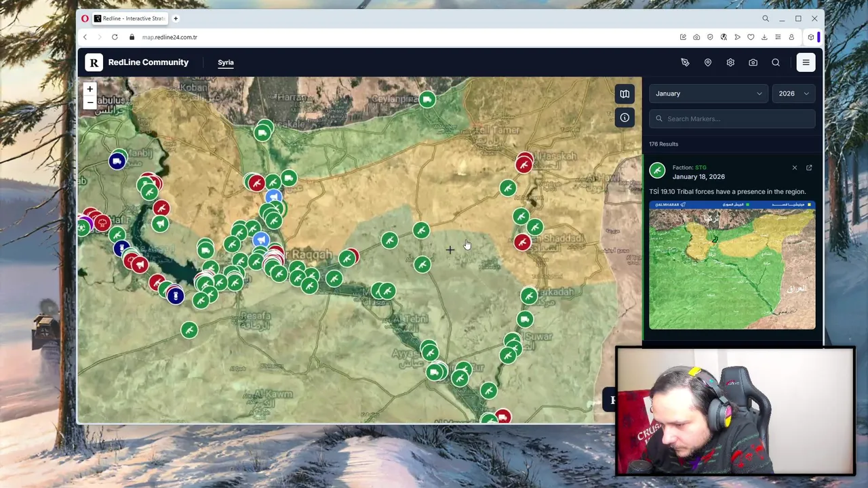Click green rifle marker above map center crosshair
The width and height of the screenshot is (868, 488).
[x=421, y=231]
